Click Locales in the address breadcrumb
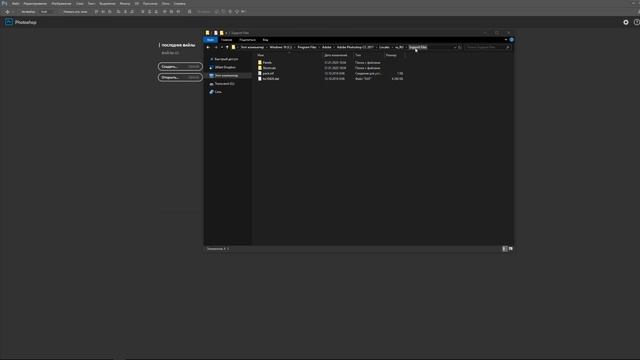640x360 pixels. [384, 47]
